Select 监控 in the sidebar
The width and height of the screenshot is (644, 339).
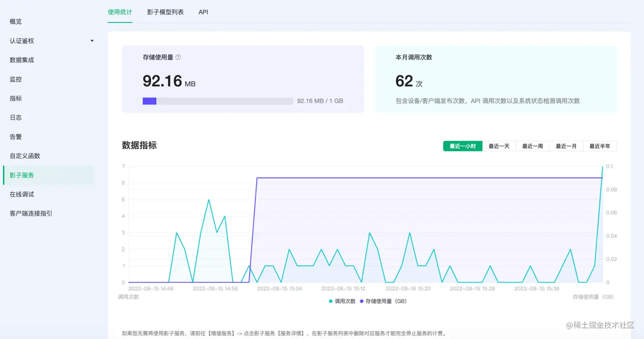15,79
